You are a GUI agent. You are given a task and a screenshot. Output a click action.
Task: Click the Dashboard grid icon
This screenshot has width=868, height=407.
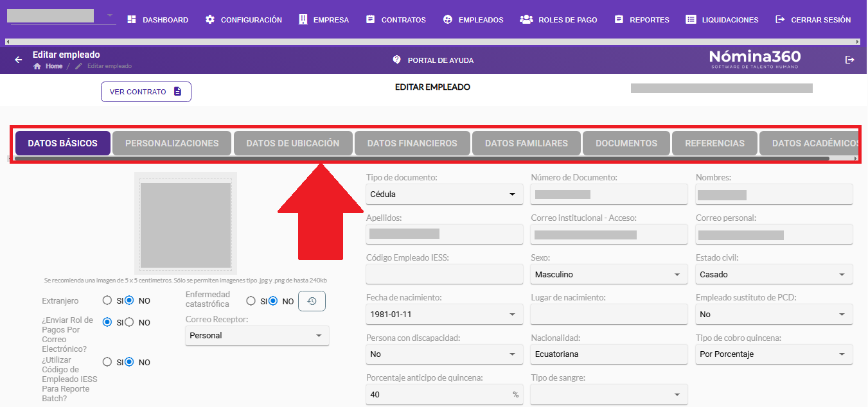tap(132, 20)
